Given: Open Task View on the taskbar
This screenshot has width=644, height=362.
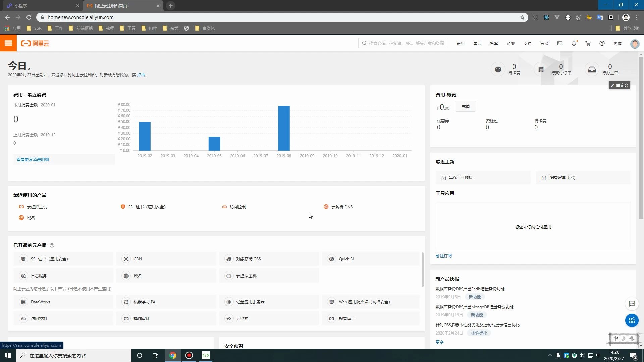Looking at the screenshot, I should (155, 355).
